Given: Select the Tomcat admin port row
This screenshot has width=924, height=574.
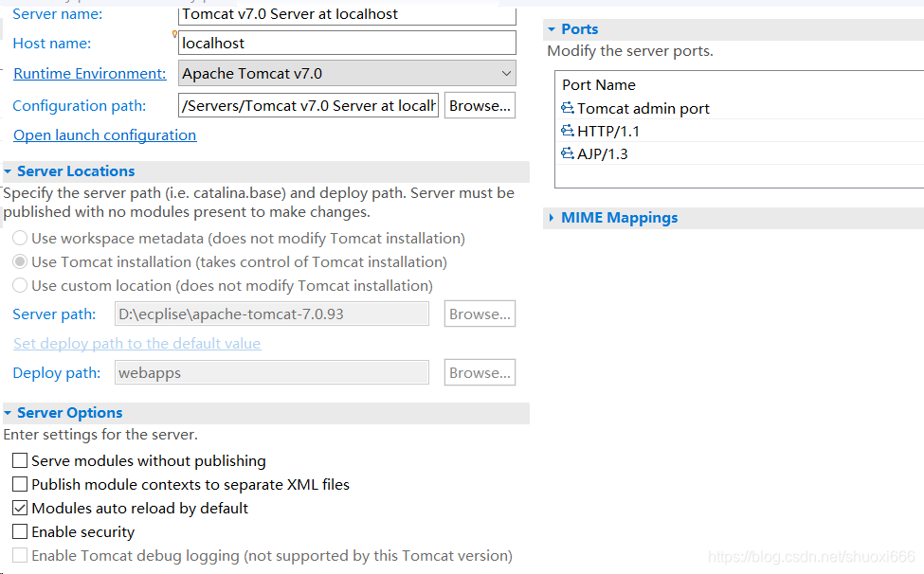Looking at the screenshot, I should [739, 108].
